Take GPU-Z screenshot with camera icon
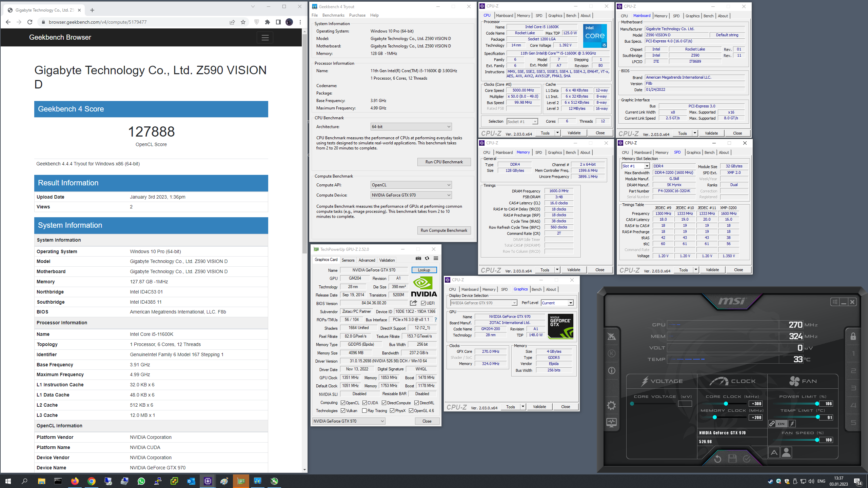This screenshot has height=488, width=868. coord(418,258)
